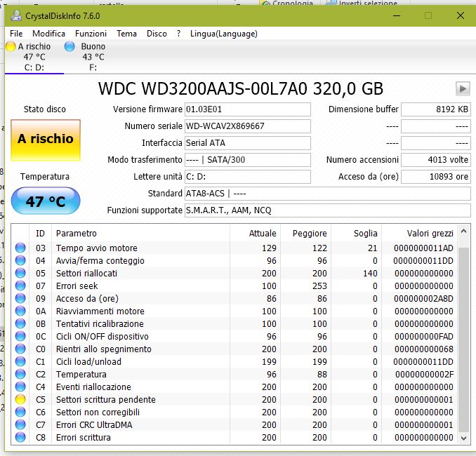Click the A rischio disk status button
Viewport: 476px width, 456px height.
(x=46, y=140)
